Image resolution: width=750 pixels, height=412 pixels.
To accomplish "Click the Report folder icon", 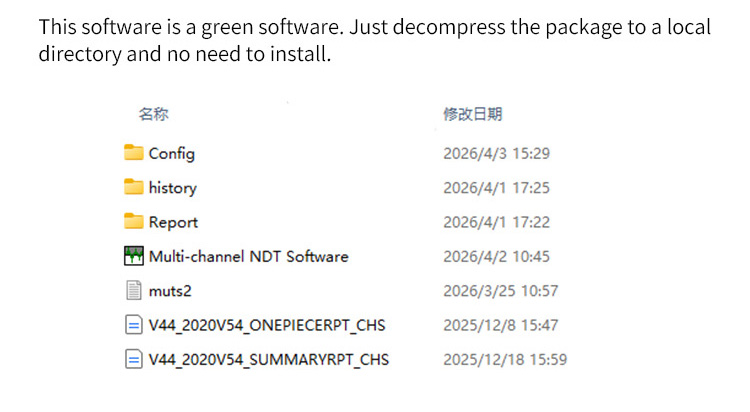I will tap(134, 221).
